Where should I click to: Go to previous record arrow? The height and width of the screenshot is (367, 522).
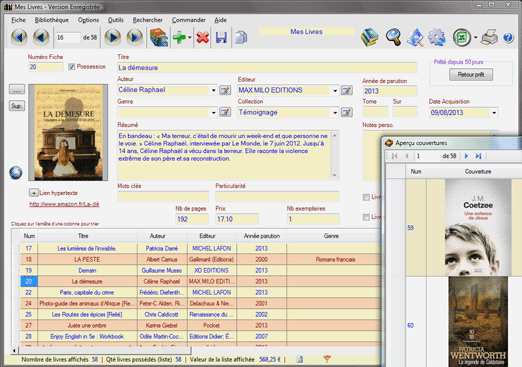pyautogui.click(x=41, y=37)
